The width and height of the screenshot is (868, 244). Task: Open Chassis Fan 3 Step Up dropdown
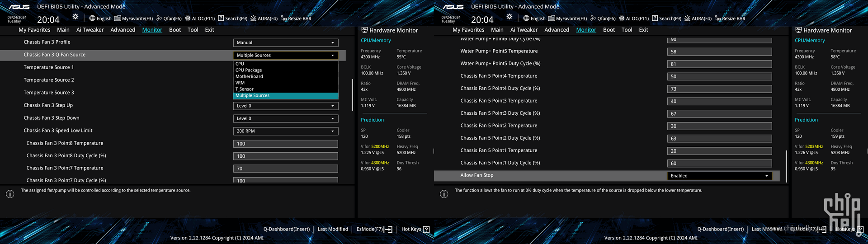286,106
